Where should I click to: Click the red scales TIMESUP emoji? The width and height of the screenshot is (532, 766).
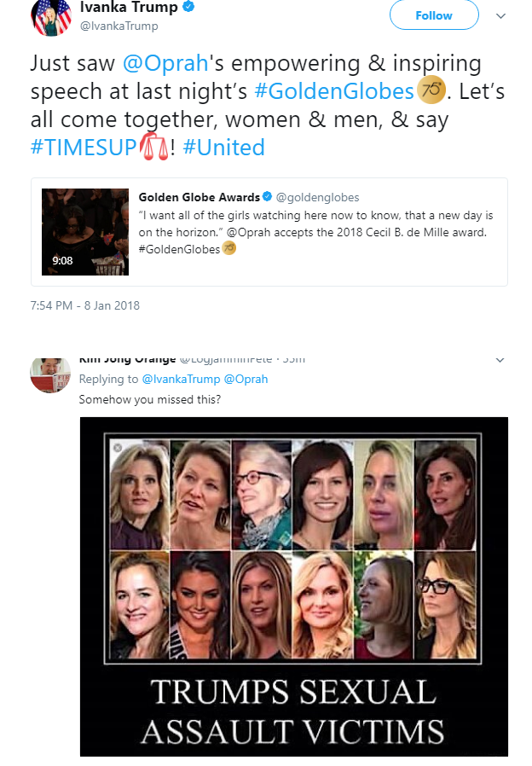point(153,146)
